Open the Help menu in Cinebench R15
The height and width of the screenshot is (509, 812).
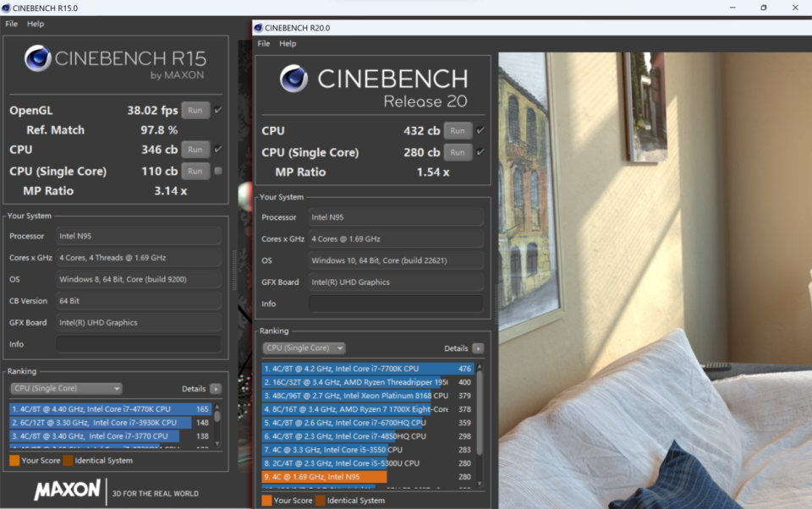36,24
